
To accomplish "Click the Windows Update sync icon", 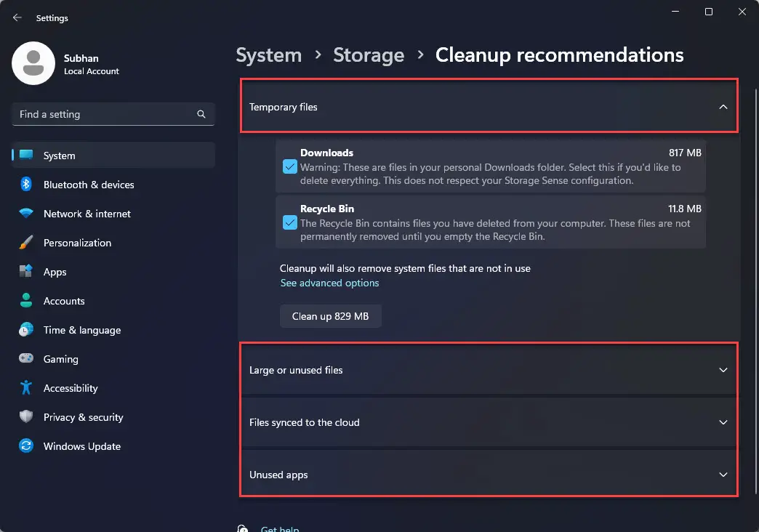I will [26, 446].
